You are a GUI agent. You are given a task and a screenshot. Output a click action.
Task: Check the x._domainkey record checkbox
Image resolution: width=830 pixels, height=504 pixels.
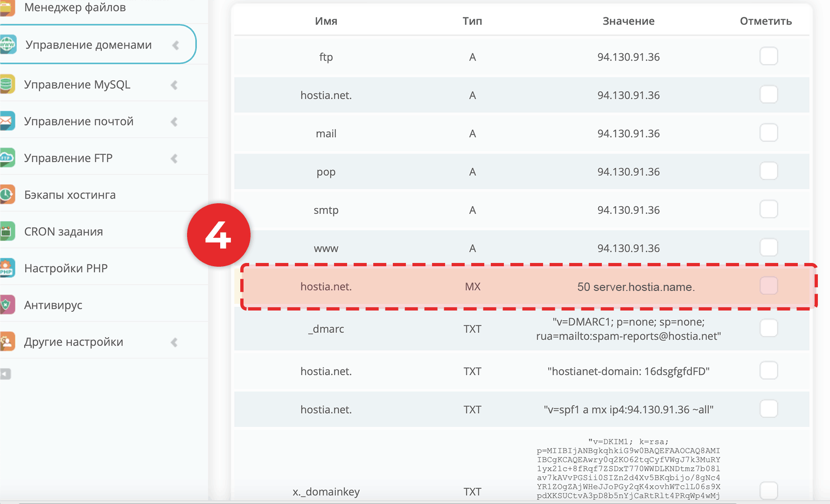pyautogui.click(x=768, y=491)
